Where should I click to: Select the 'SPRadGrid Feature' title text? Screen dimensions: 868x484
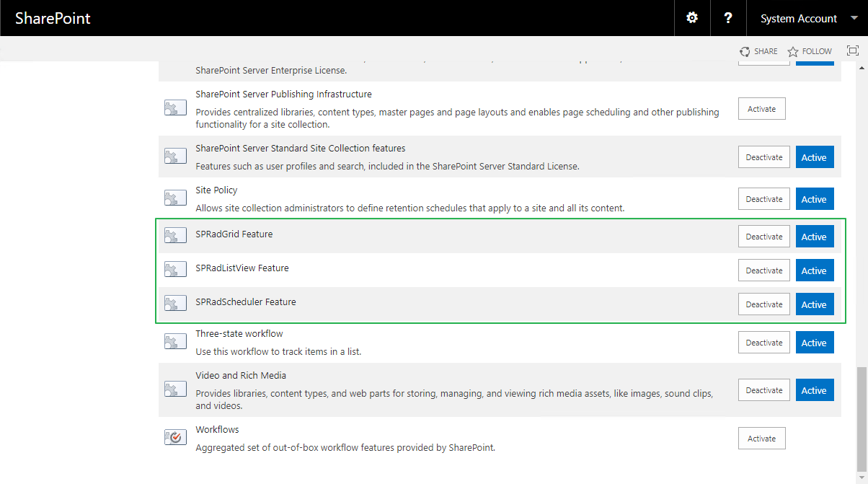[x=234, y=234]
